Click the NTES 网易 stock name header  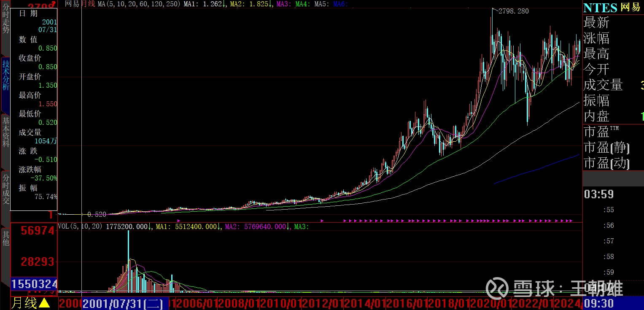613,7
